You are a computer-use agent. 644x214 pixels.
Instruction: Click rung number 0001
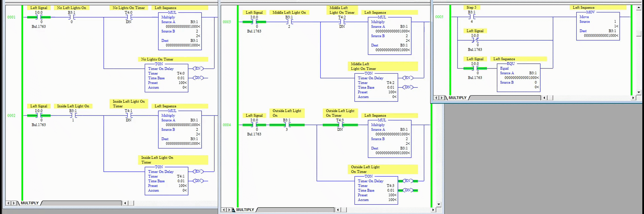(11, 17)
